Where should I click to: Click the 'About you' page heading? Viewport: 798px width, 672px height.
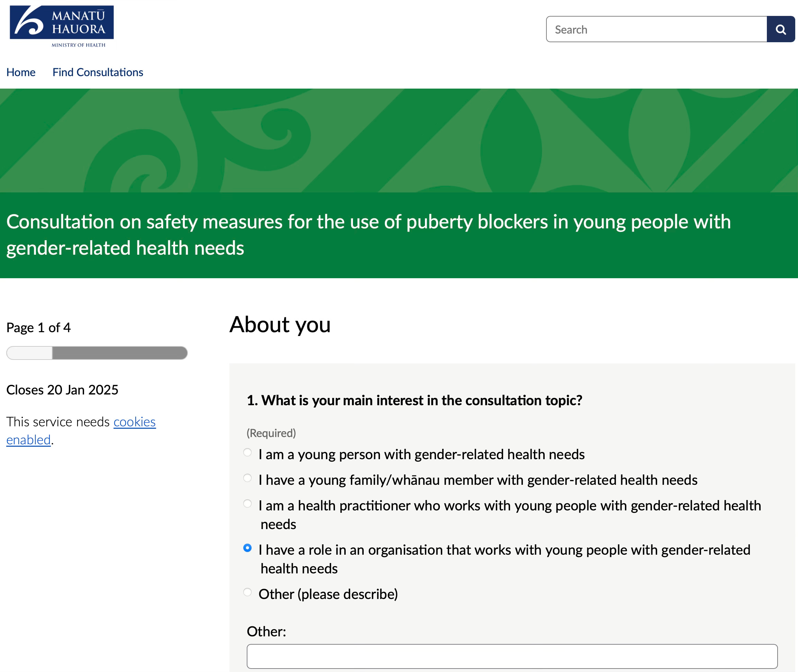pyautogui.click(x=280, y=325)
